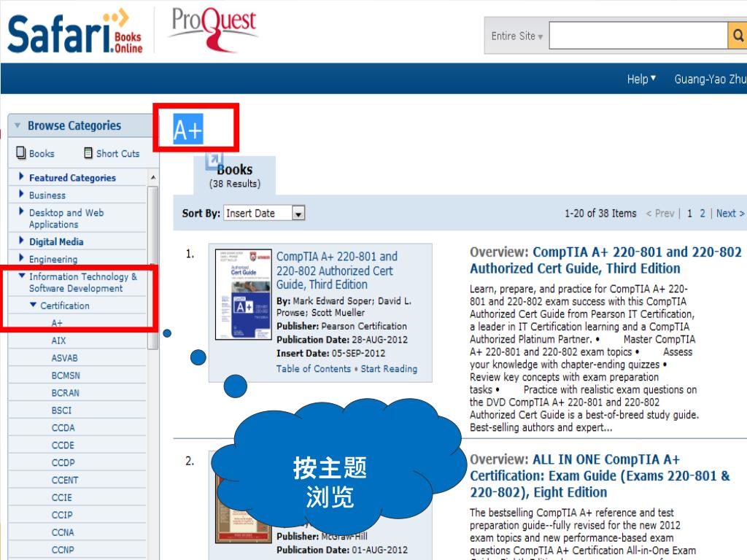Screen dimensions: 747x560
Task: Click the 'Insert Date: 05-SEP-2012' text
Action: click(330, 354)
